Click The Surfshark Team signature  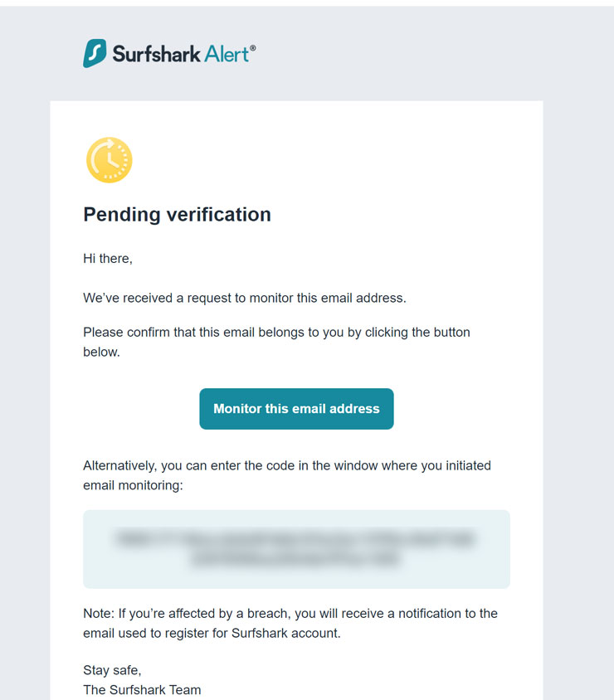click(x=142, y=690)
